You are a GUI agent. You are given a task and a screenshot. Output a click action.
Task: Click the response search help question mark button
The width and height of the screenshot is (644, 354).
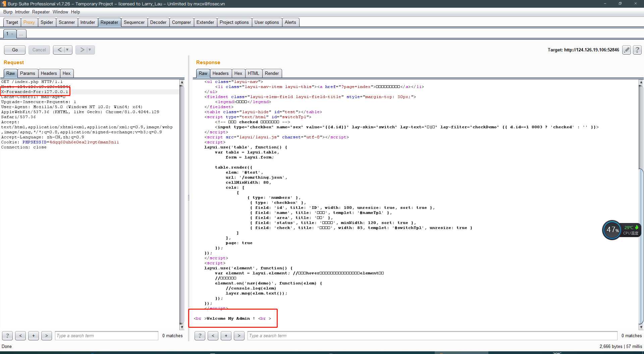coord(200,336)
